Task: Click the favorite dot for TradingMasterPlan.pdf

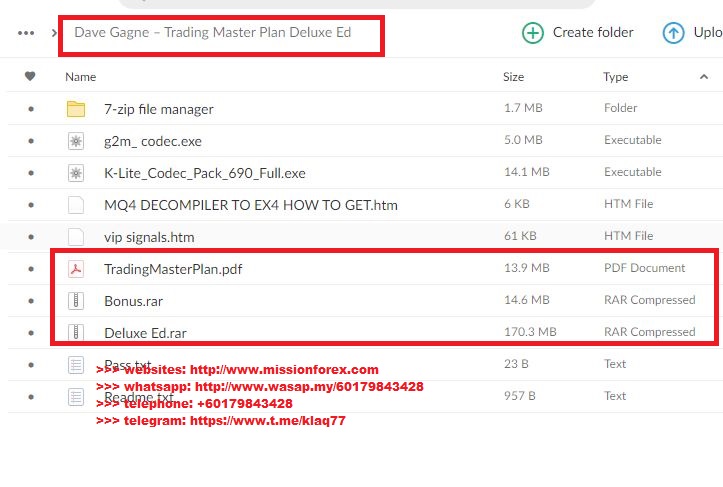Action: [31, 269]
